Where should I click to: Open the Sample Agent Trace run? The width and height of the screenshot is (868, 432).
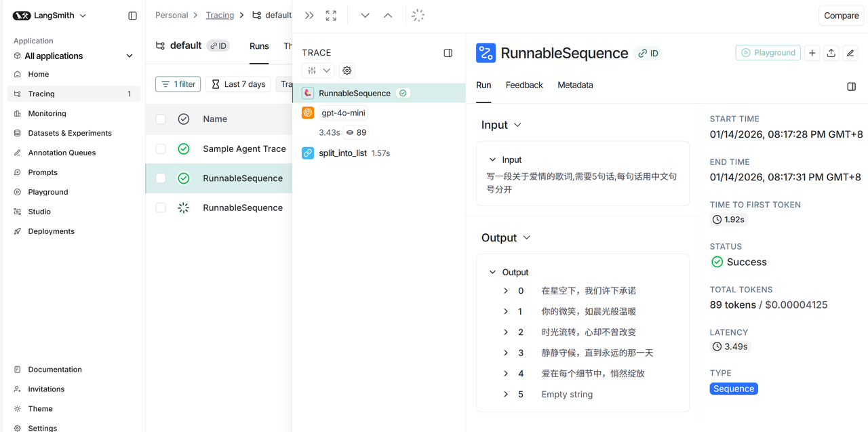coord(244,149)
